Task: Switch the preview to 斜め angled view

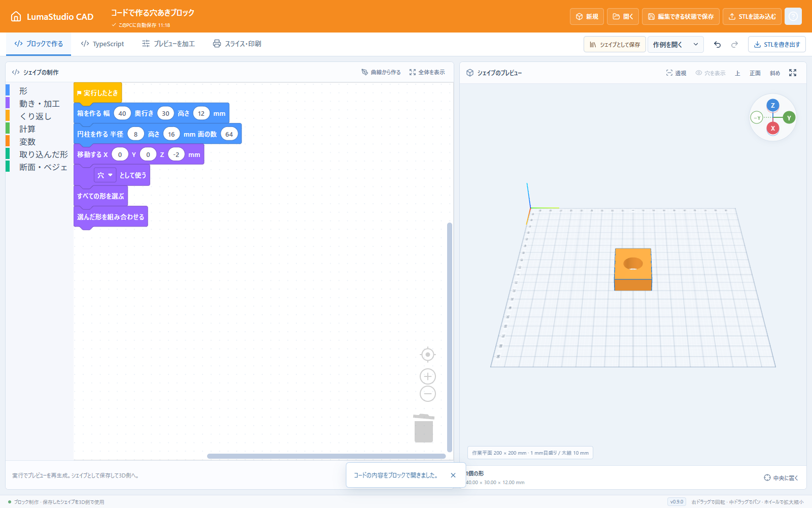Action: click(x=775, y=73)
